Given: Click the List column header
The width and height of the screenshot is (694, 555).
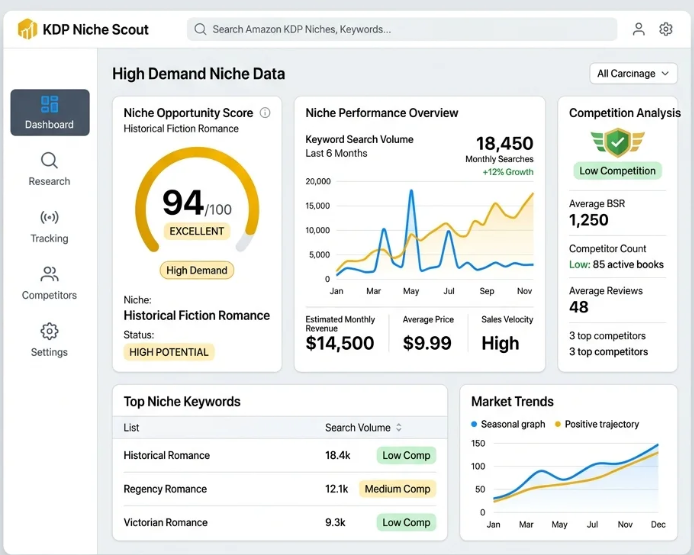Looking at the screenshot, I should [131, 428].
